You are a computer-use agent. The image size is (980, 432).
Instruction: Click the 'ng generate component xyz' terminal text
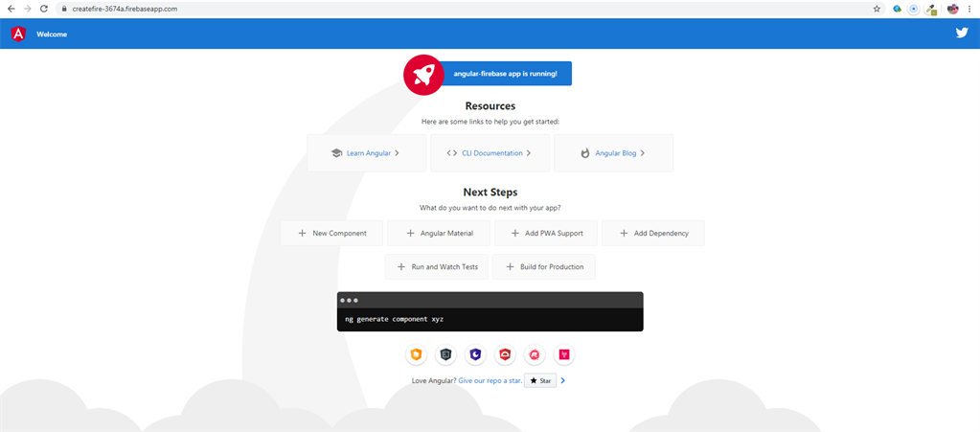coord(395,320)
